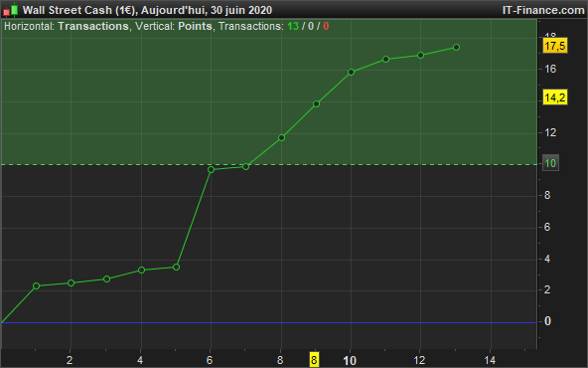
Task: Click the horizontal axis label 4
Action: point(140,360)
